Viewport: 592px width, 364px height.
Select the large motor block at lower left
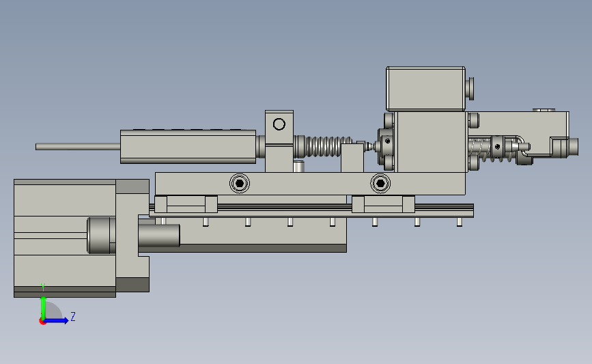coord(65,238)
